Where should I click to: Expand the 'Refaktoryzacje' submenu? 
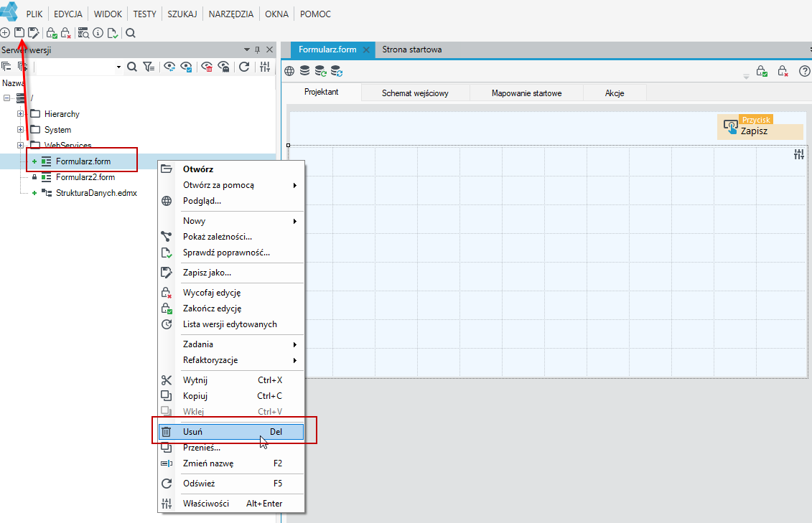(x=231, y=360)
